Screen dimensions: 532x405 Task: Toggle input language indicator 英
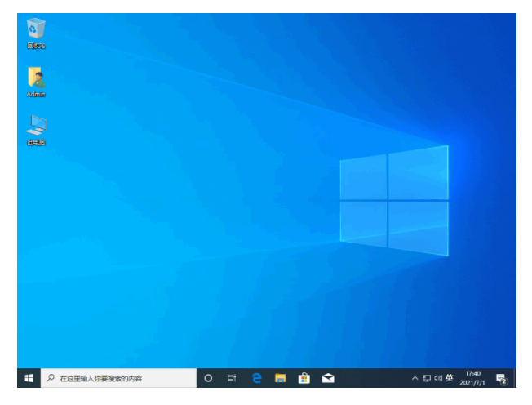(449, 378)
